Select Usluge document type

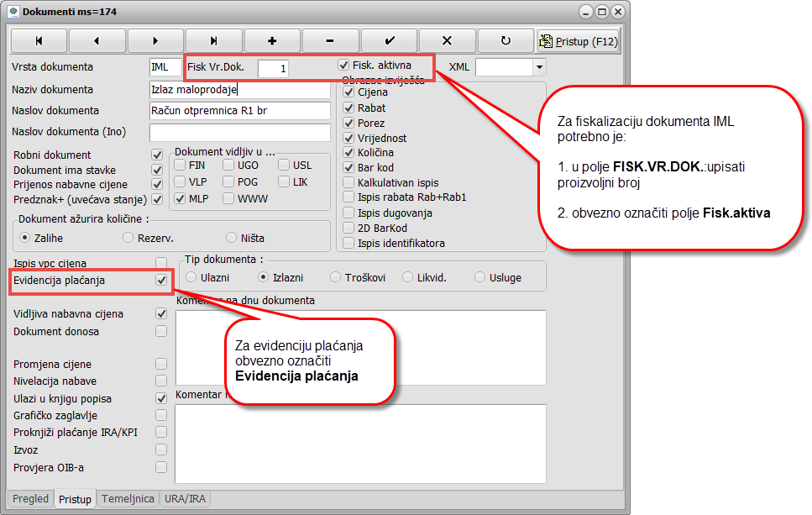480,278
